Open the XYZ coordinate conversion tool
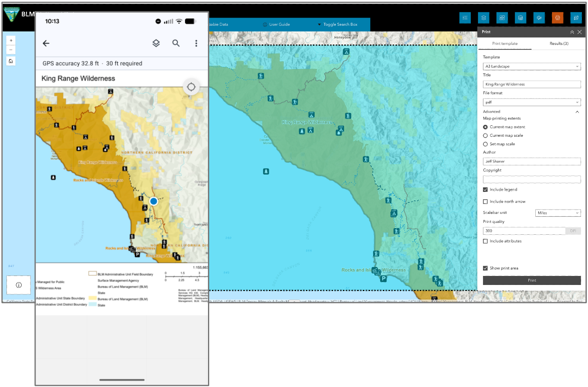This screenshot has height=387, width=588. pos(576,18)
